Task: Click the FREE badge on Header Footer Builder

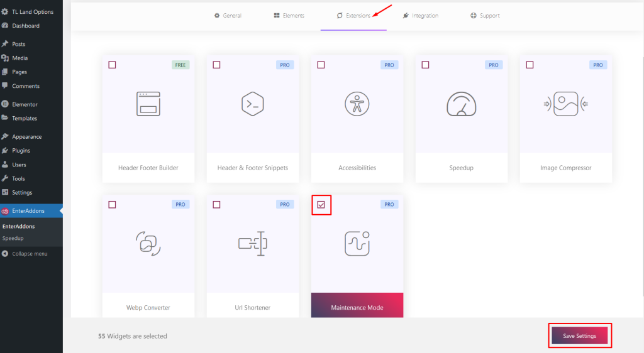Action: pos(180,65)
